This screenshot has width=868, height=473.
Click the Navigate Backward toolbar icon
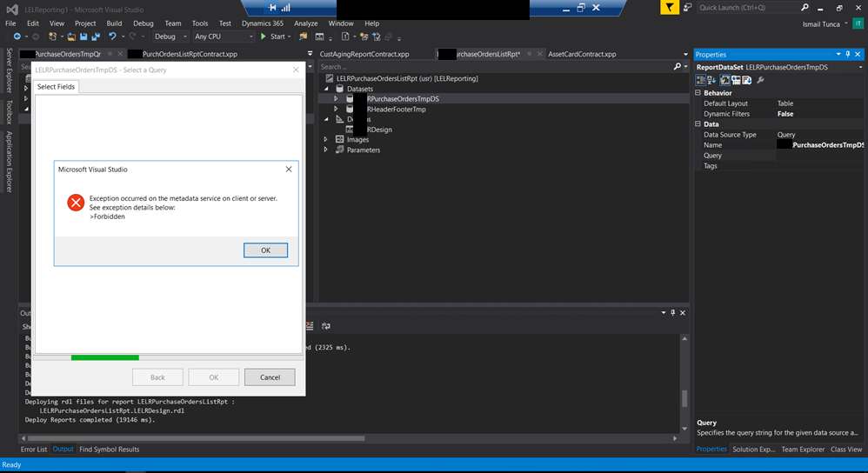[17, 37]
